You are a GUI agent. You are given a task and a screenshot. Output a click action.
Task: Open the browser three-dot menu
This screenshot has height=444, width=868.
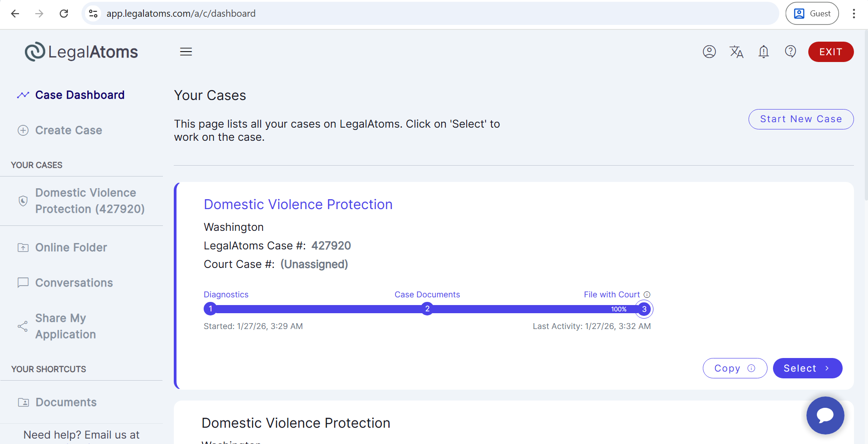pyautogui.click(x=854, y=14)
